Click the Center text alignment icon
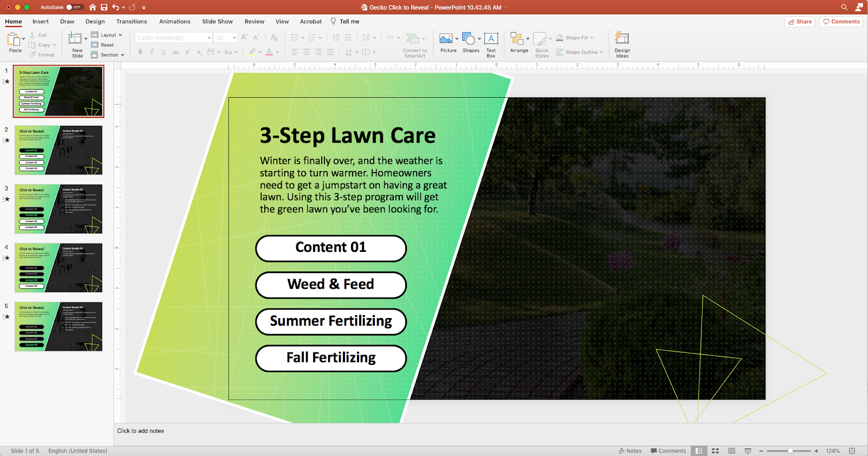 (x=307, y=52)
